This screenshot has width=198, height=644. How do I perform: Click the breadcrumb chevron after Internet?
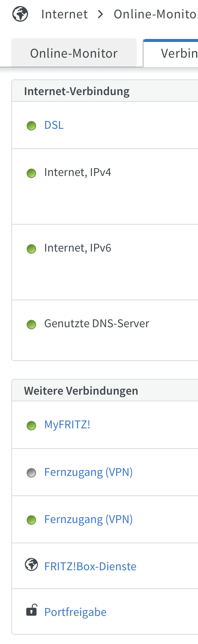(100, 14)
